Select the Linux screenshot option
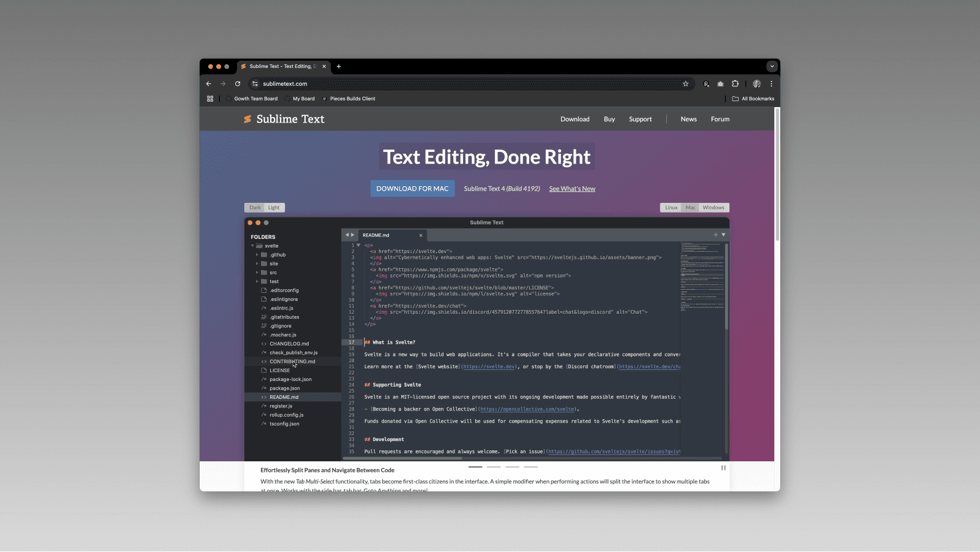The width and height of the screenshot is (980, 552). click(671, 208)
